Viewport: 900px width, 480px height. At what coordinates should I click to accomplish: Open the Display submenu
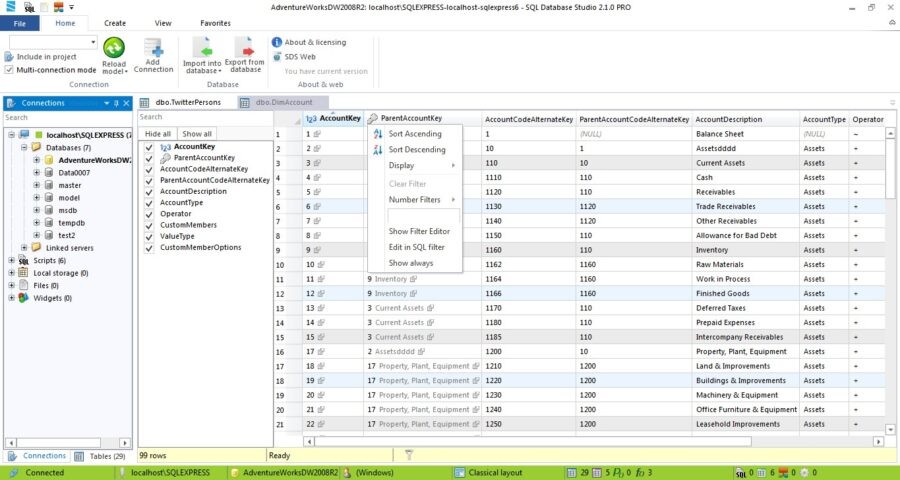[414, 165]
